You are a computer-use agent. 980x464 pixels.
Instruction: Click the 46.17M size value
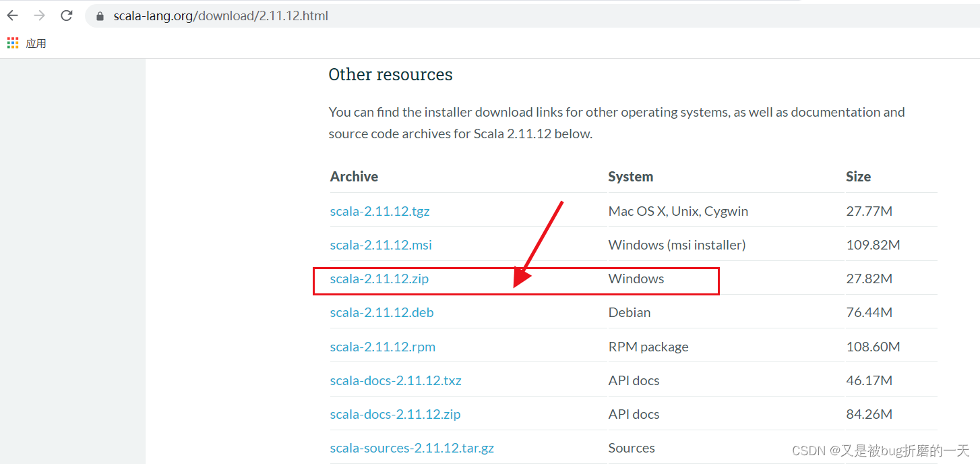point(869,380)
